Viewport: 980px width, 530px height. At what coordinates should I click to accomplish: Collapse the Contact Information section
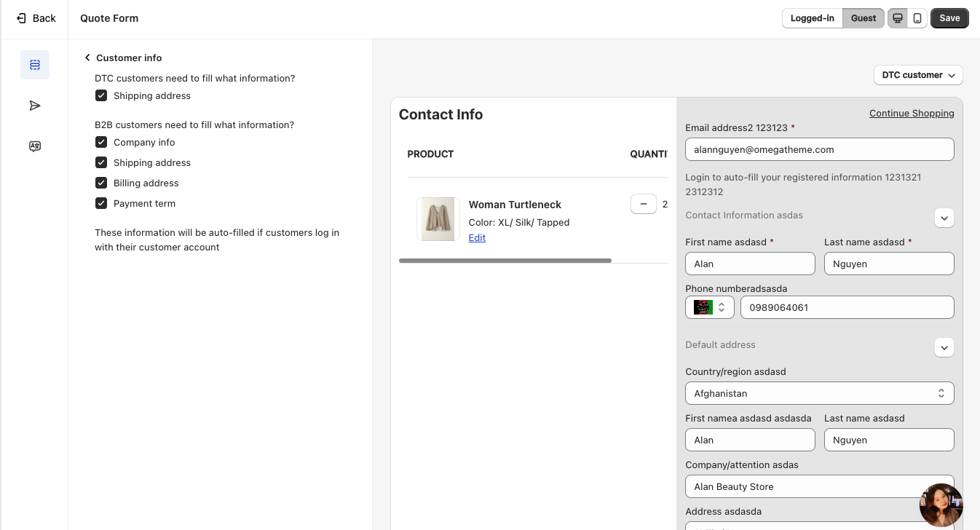pos(944,218)
